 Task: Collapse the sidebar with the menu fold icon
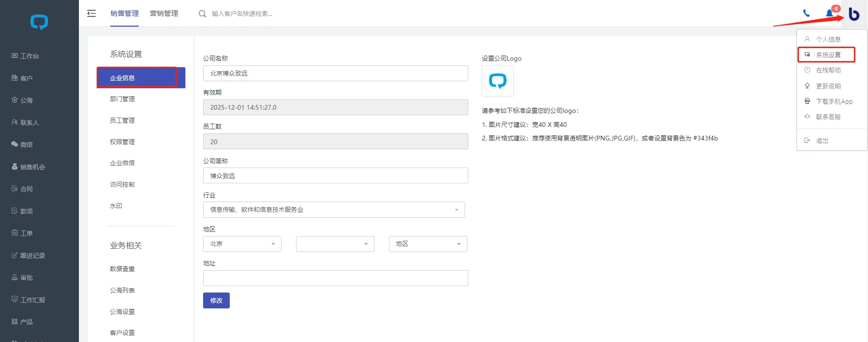[x=92, y=14]
